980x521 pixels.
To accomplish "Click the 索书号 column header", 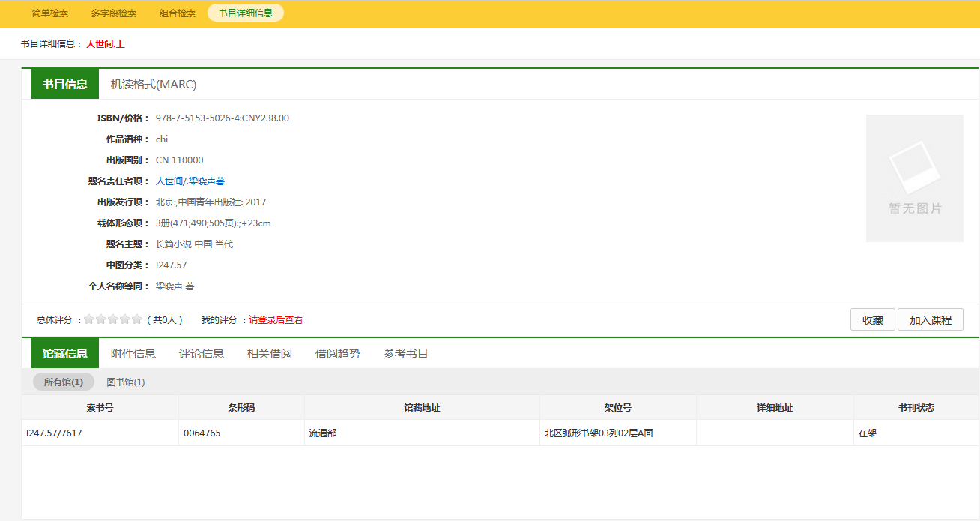I will 100,408.
